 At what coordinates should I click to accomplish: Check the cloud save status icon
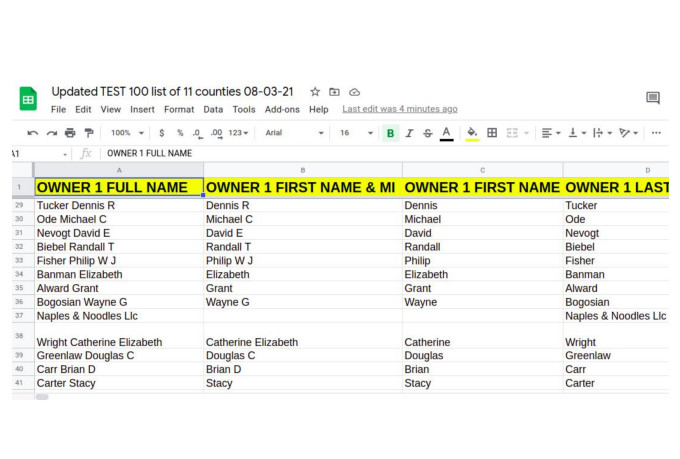click(x=354, y=92)
